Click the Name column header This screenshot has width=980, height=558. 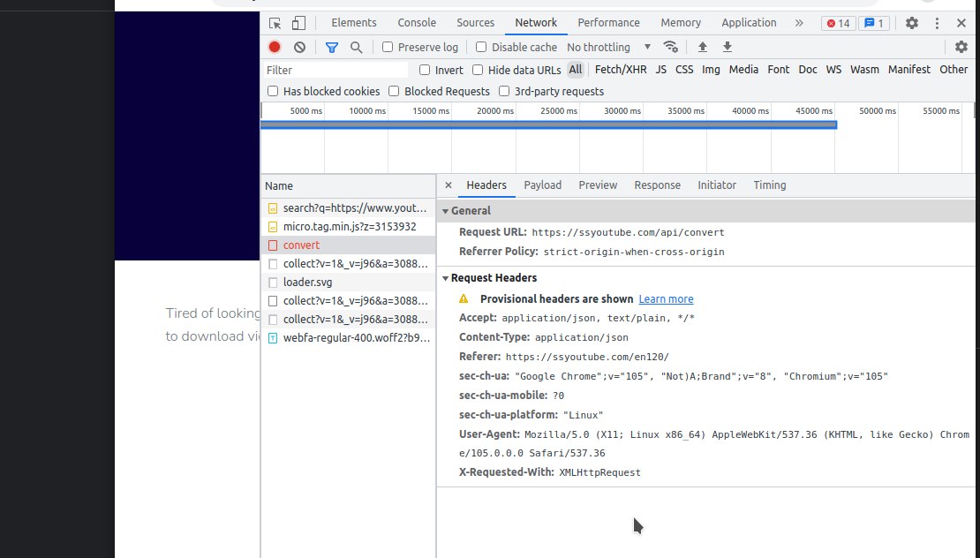pos(348,185)
